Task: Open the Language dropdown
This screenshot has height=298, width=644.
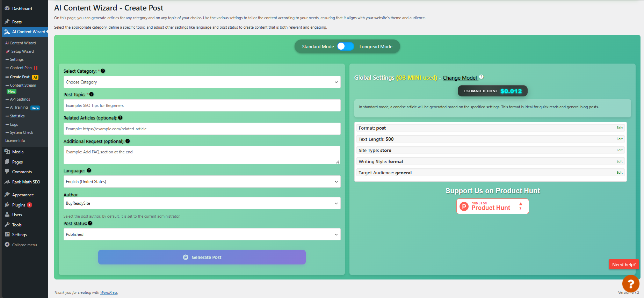Action: [x=202, y=182]
